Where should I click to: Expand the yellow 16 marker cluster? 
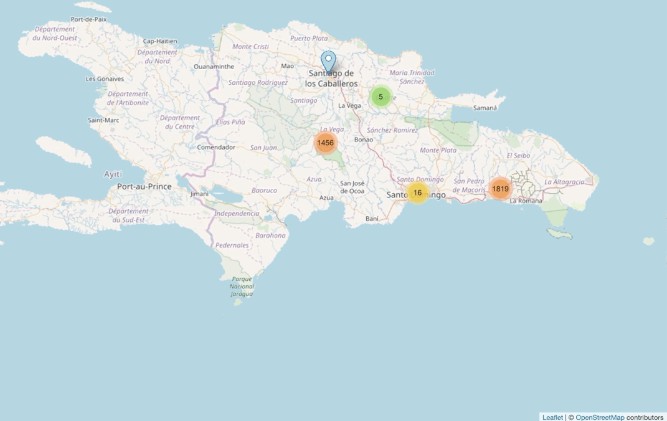click(417, 192)
